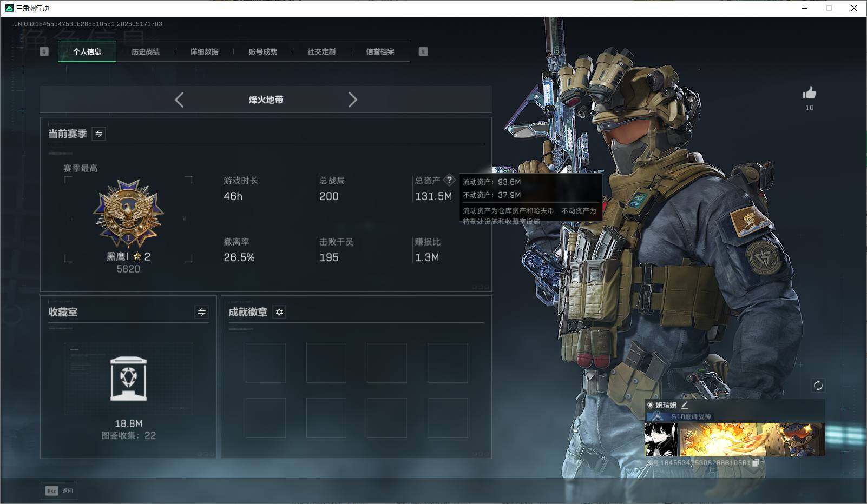
Task: Click the player name 妍珸妍
Action: (666, 405)
